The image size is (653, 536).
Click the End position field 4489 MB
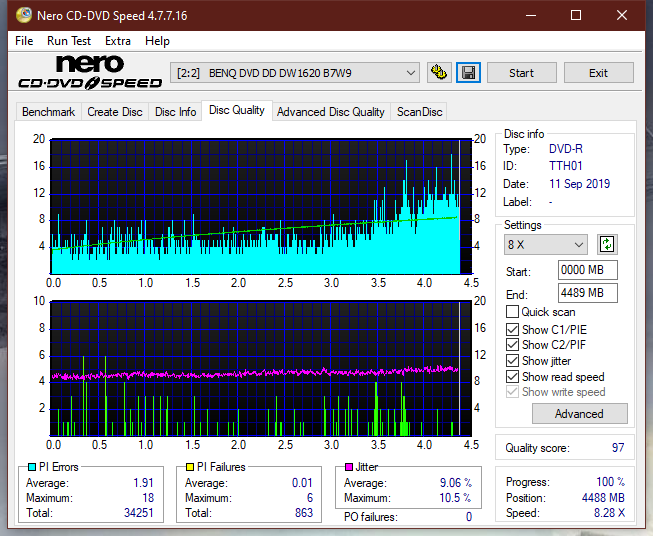pos(588,293)
